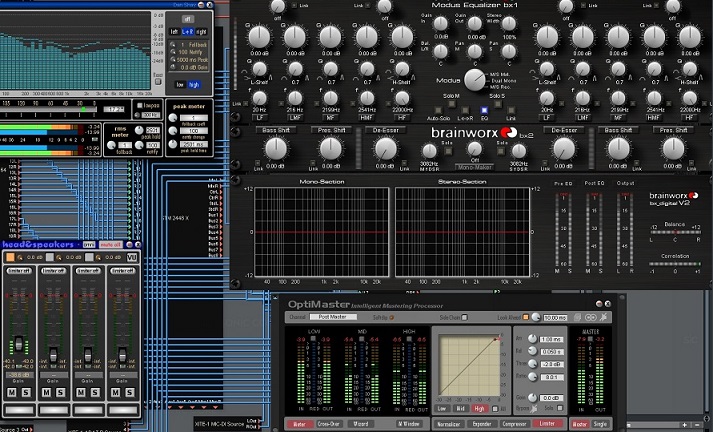Enable the Side Chain checkbox in OptiMaster

click(x=464, y=317)
